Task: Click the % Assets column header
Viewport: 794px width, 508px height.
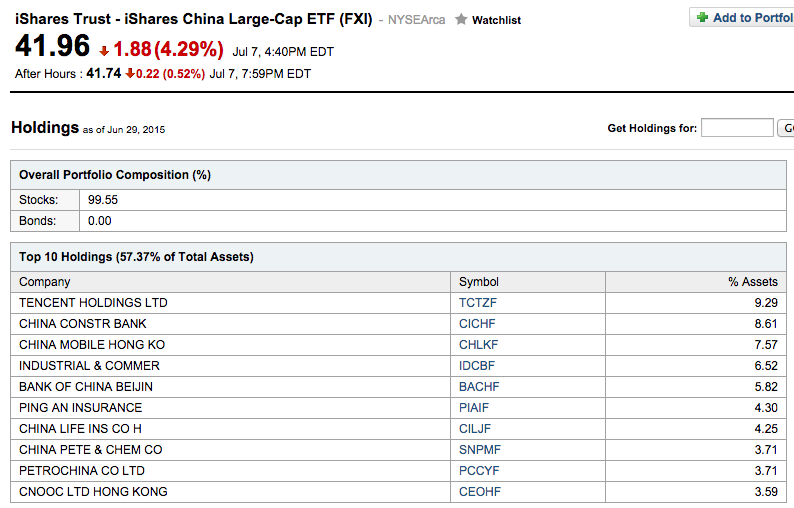Action: 752,282
